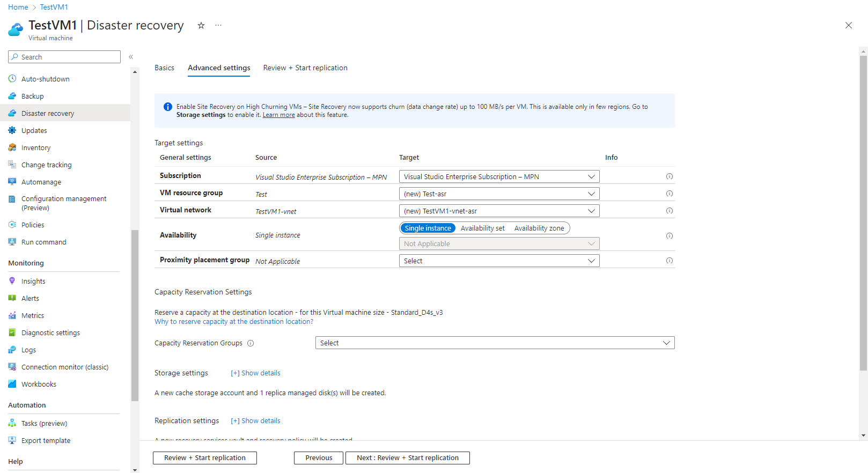Screen dimensions: 868x473
Task: Select the Single instance availability option
Action: [x=428, y=228]
